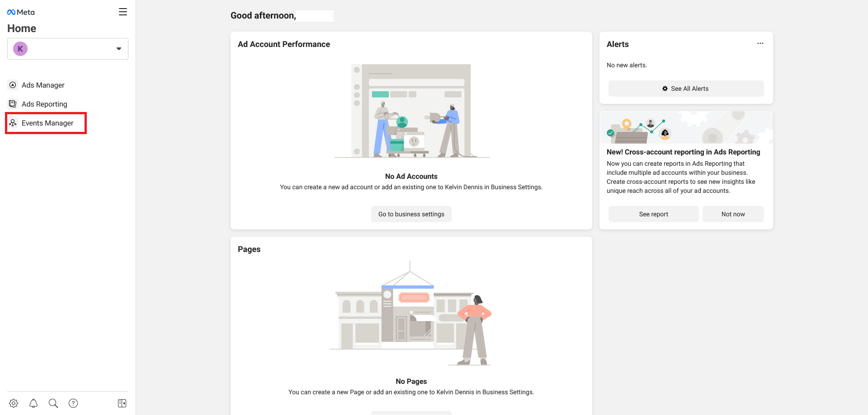Click the purple K account avatar
Viewport: 868px width, 415px height.
coord(20,49)
